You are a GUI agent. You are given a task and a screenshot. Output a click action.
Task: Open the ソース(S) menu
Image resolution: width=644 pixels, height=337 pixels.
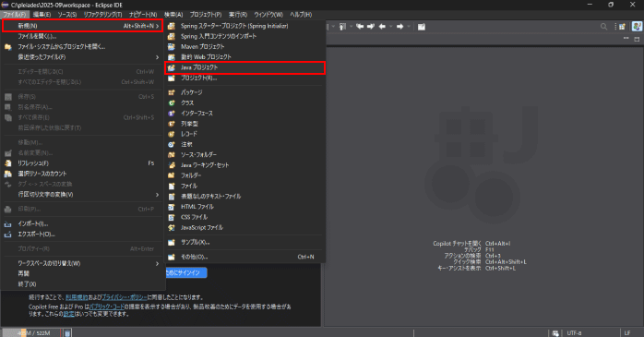coord(67,15)
